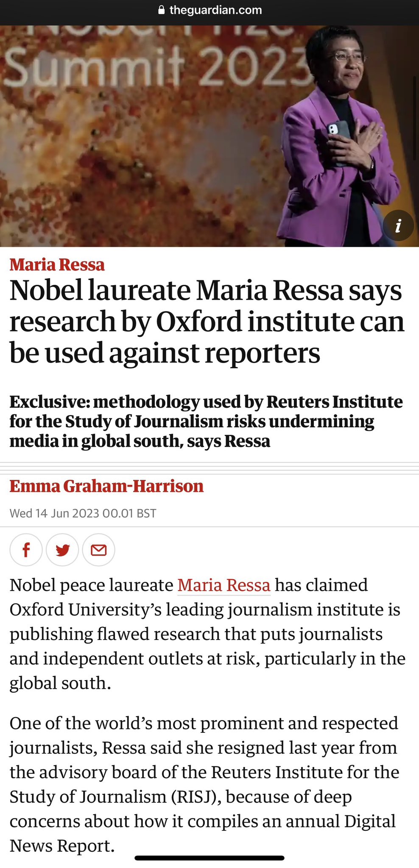Tap the padlock icon in address bar
419x868 pixels.
click(161, 10)
